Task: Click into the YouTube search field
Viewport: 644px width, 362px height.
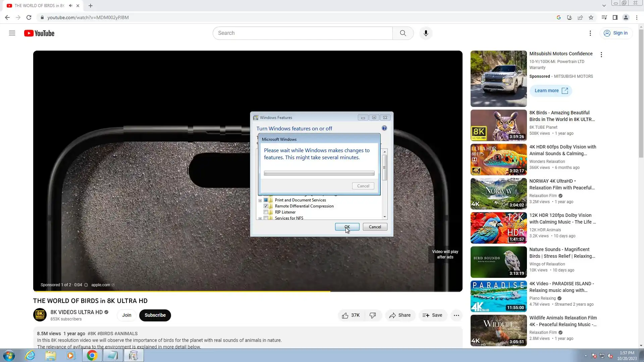Action: (x=302, y=33)
